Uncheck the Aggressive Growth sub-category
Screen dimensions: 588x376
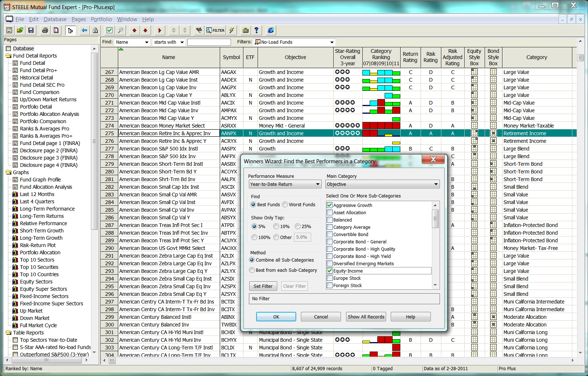[x=330, y=205]
